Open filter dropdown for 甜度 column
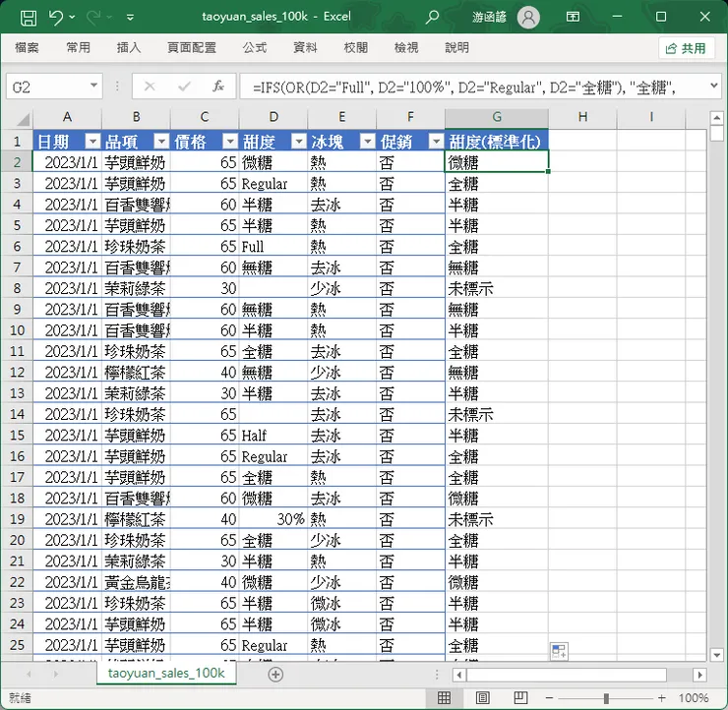The width and height of the screenshot is (728, 710). coord(298,141)
